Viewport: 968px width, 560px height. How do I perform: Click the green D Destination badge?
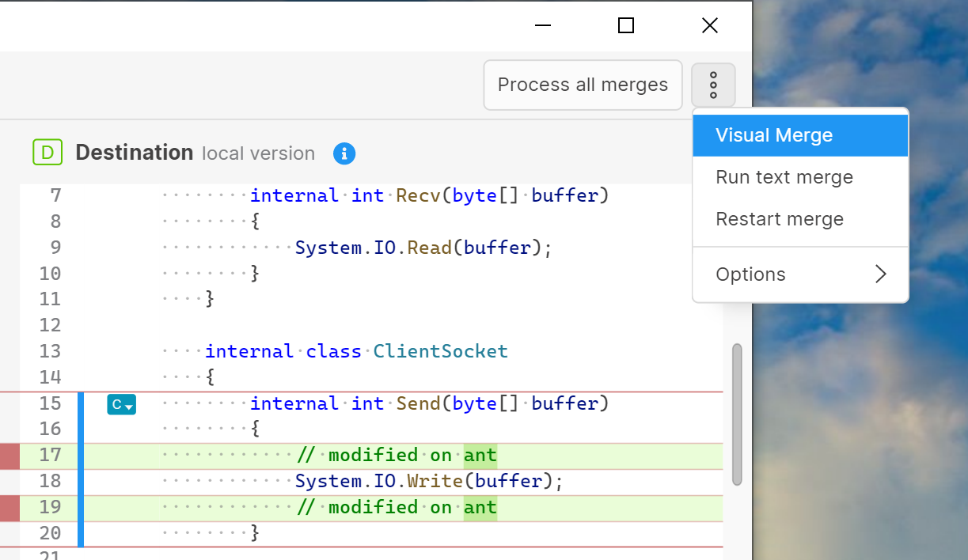point(47,152)
